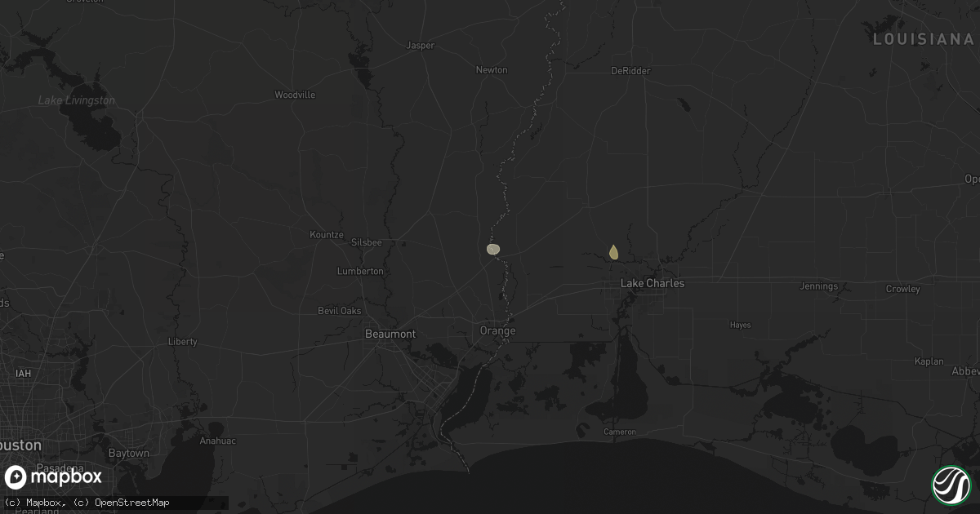Viewport: 980px width, 514px height.
Task: Click the Kountze town label
Action: (x=327, y=235)
